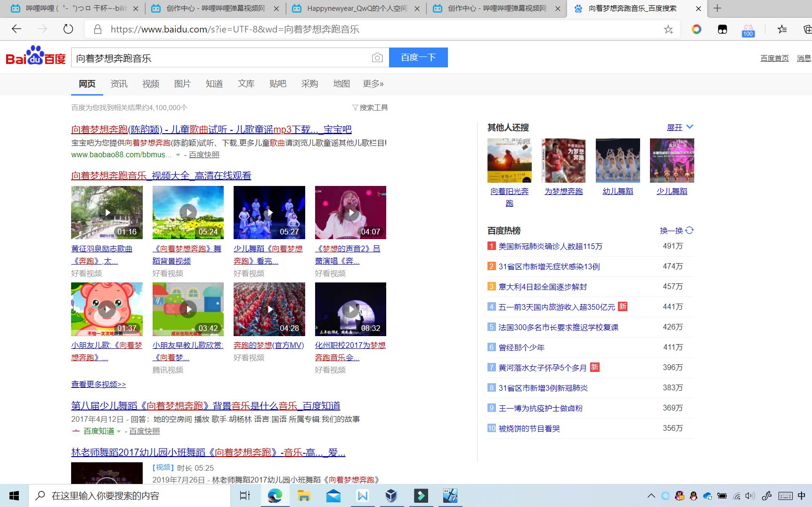Open new browser tab plus button
812x507 pixels.
717,8
